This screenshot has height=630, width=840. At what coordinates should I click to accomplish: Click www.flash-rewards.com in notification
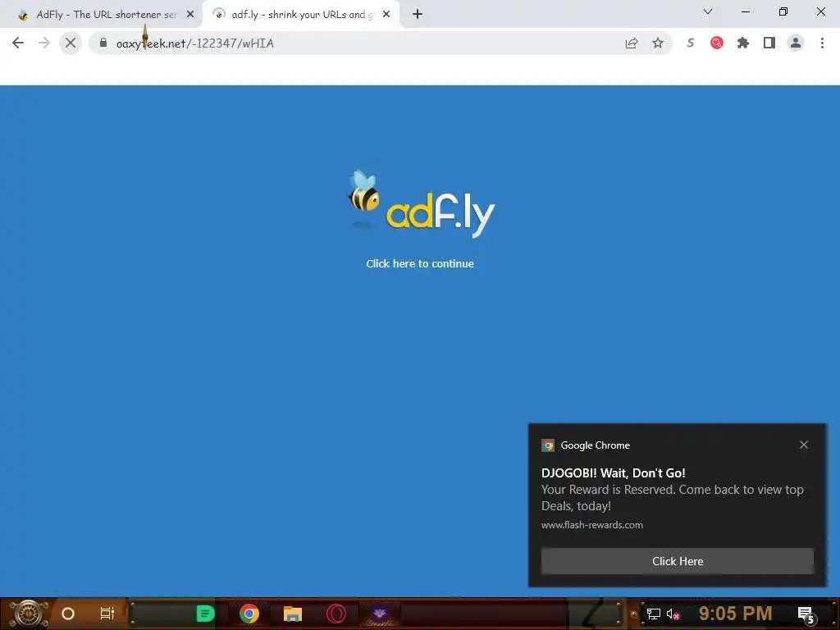592,525
